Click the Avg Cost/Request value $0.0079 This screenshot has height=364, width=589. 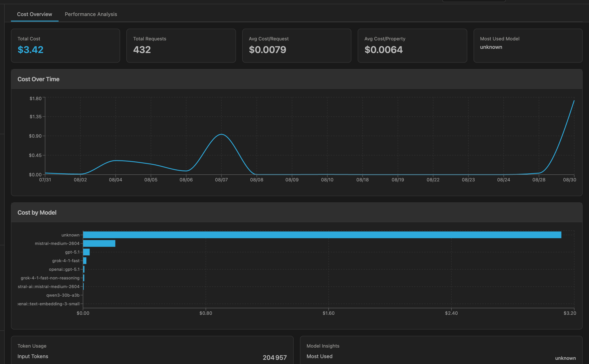click(268, 50)
